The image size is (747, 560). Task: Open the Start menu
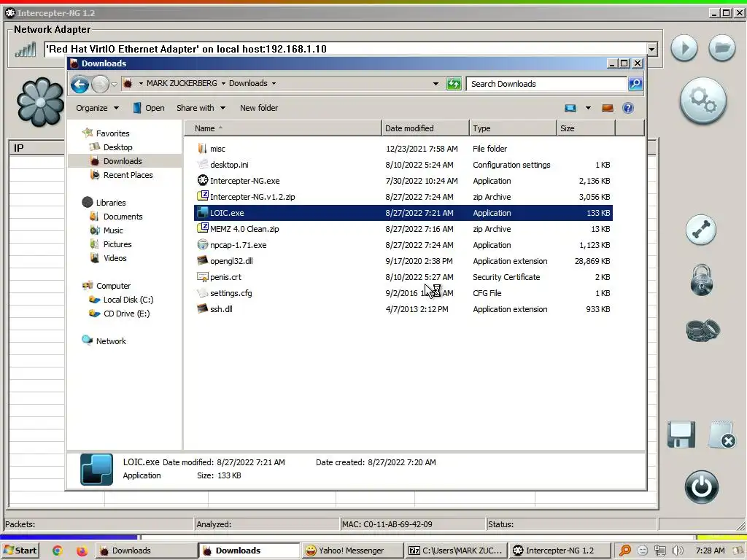(x=20, y=551)
